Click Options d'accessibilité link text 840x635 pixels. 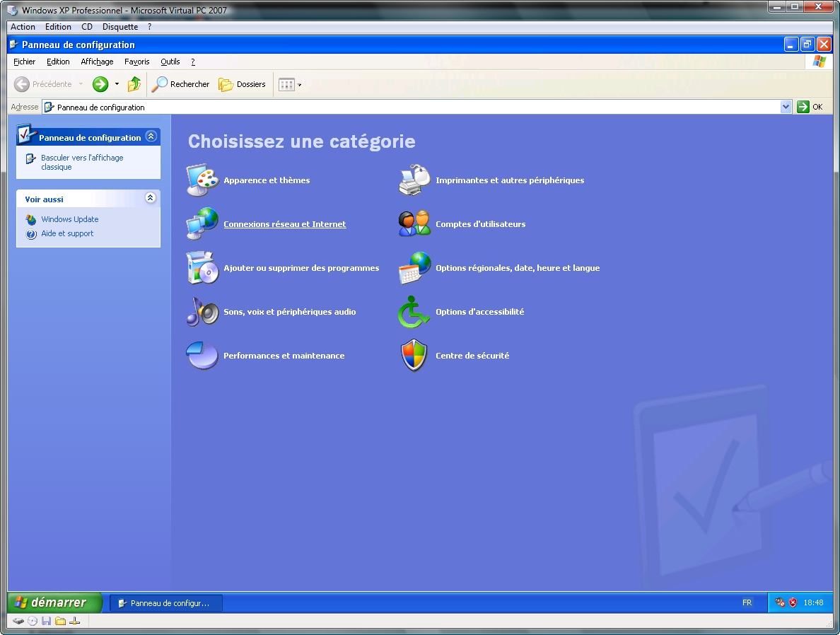(479, 311)
